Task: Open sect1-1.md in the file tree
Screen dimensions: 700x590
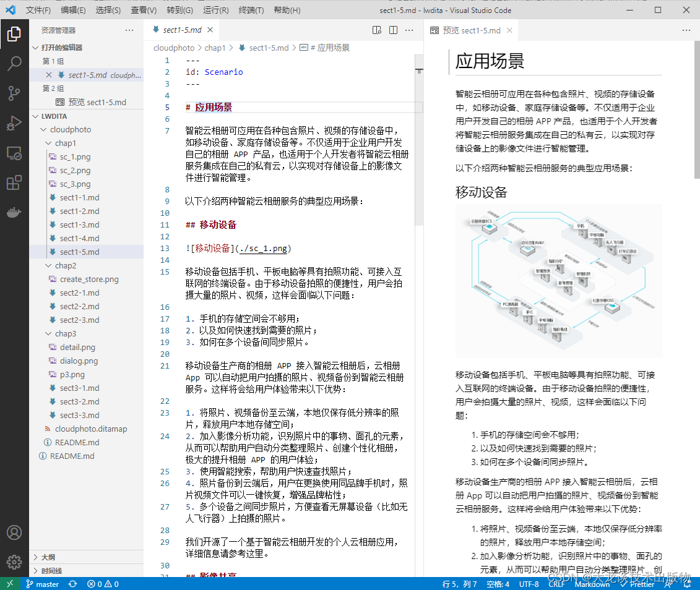Action: point(79,197)
